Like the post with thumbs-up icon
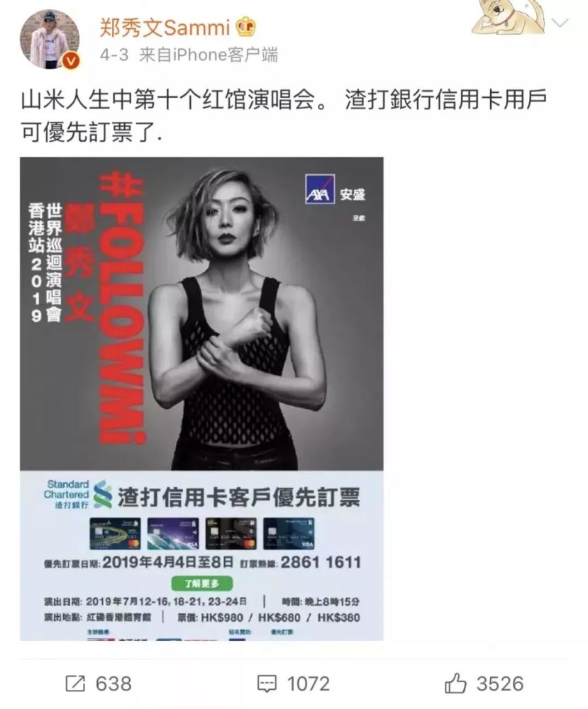This screenshot has width=588, height=709. pyautogui.click(x=455, y=683)
